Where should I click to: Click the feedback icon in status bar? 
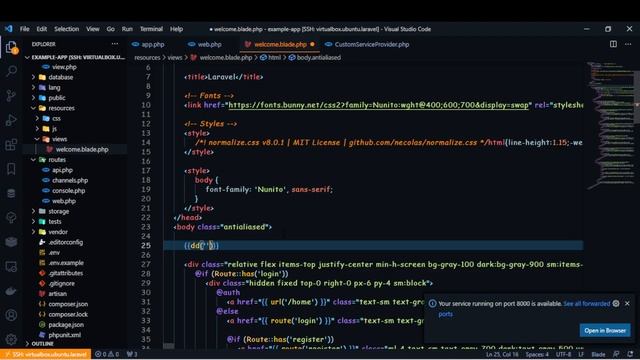[x=616, y=354]
